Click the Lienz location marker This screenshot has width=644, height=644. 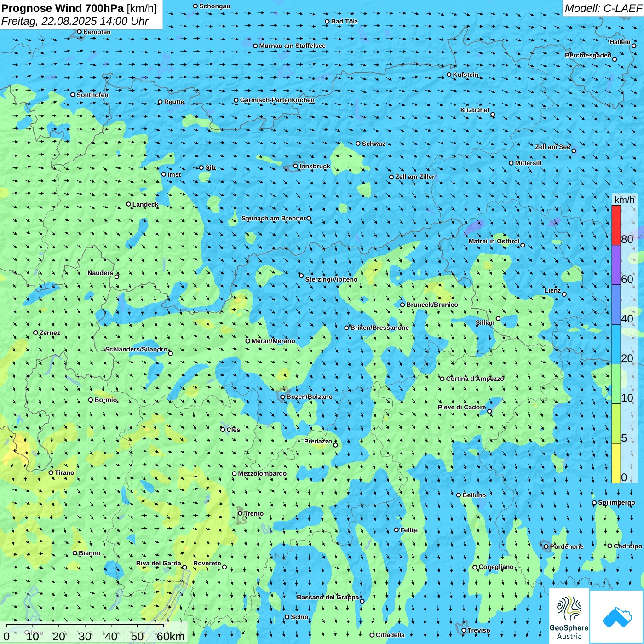point(564,294)
